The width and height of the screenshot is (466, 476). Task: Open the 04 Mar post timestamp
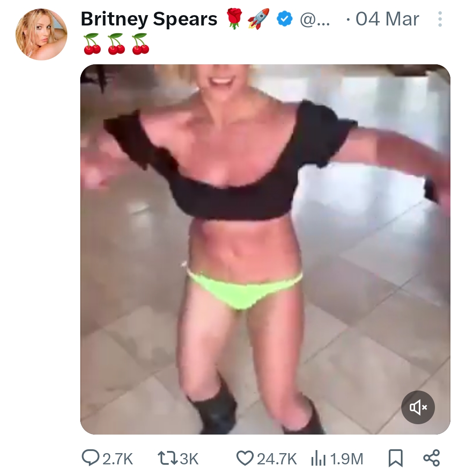[x=387, y=19]
